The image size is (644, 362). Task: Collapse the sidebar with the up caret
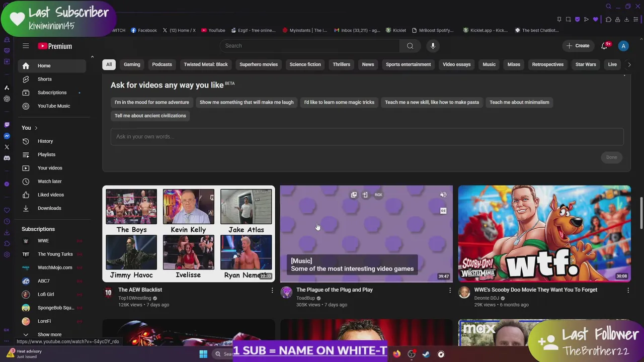tap(92, 57)
